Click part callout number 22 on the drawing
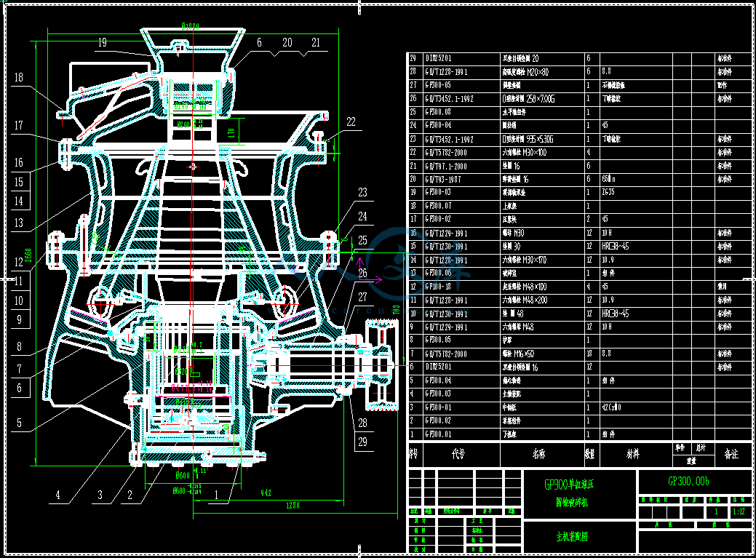Screen dimensions: 756x558 coord(351,122)
